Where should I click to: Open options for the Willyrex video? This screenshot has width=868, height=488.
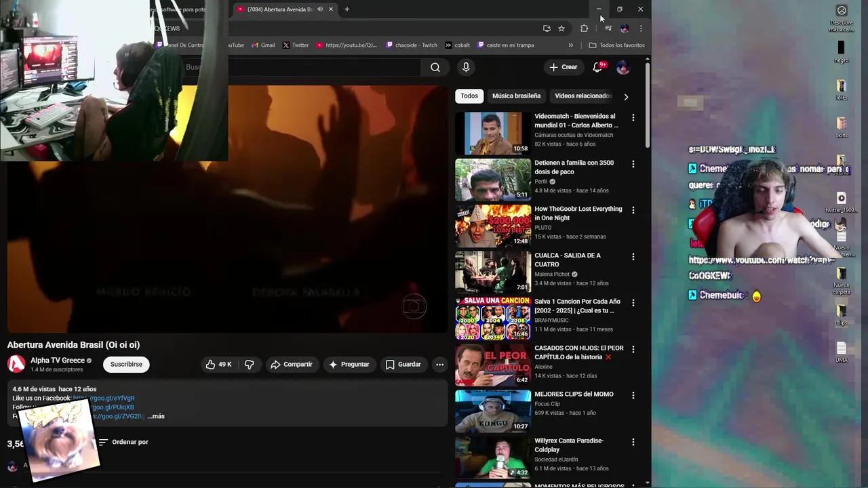pyautogui.click(x=633, y=442)
